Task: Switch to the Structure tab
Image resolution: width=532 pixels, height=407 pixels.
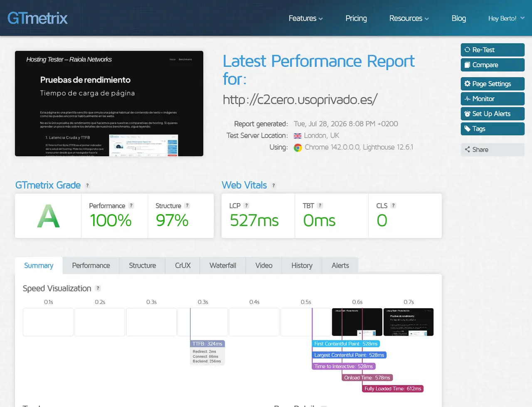Action: [143, 265]
